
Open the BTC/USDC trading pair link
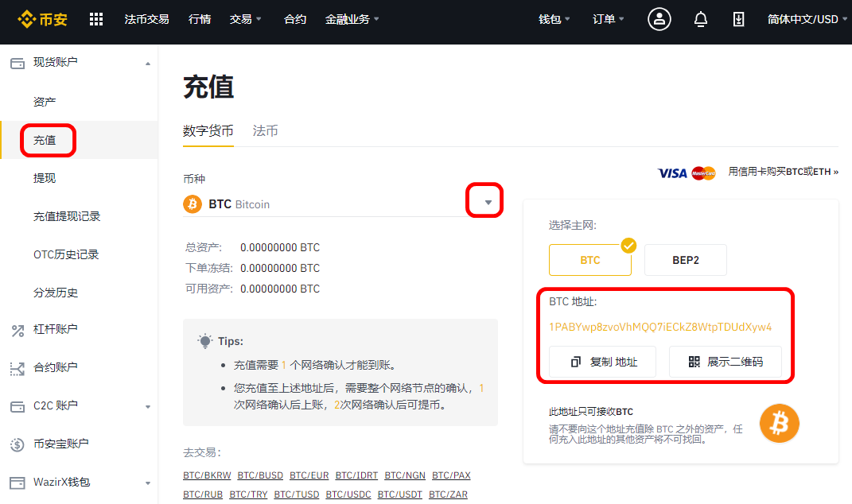[x=348, y=494]
